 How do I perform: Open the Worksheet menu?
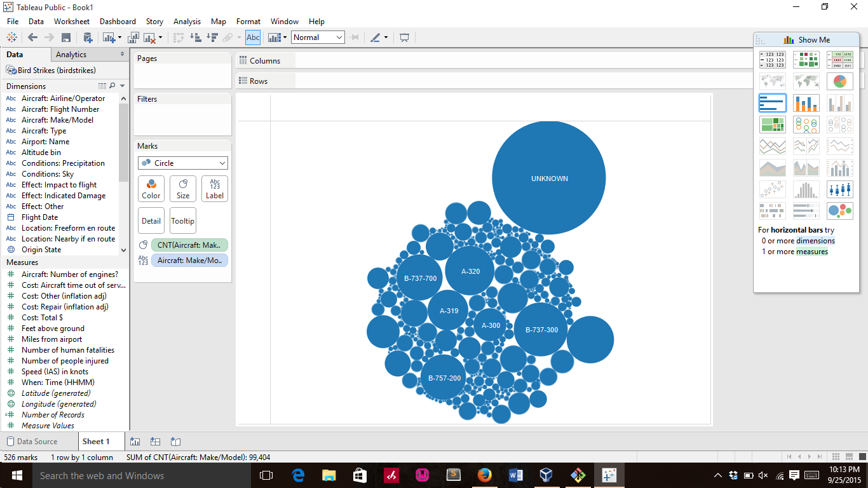pos(72,22)
